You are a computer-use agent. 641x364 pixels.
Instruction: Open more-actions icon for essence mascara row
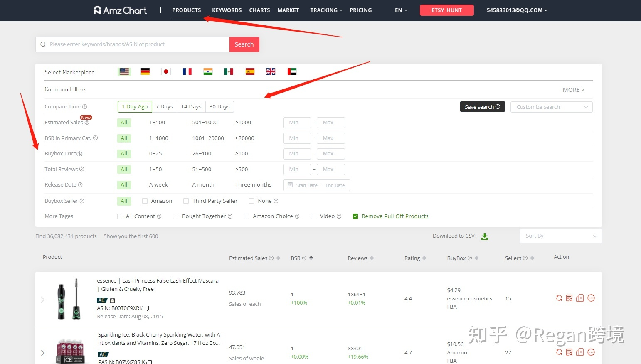(x=591, y=298)
